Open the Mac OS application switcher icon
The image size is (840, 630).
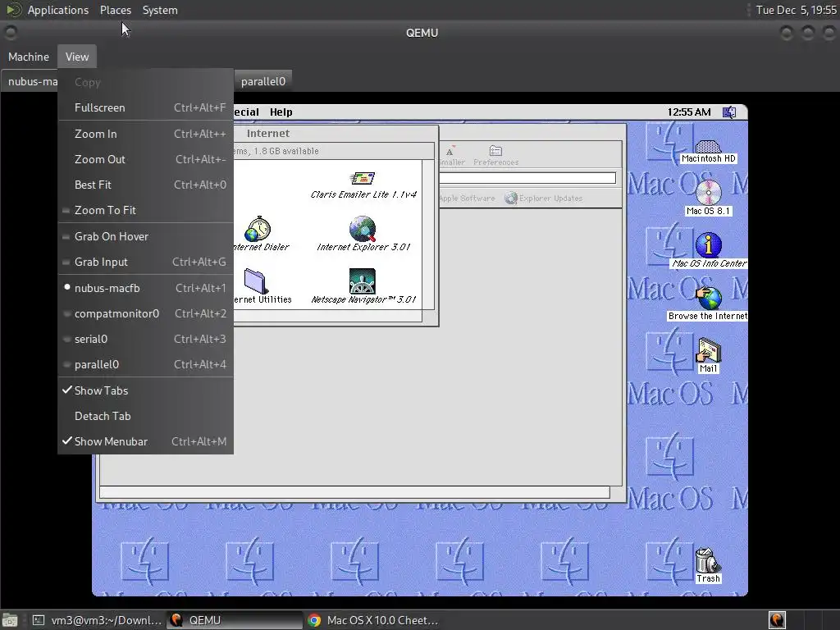729,112
